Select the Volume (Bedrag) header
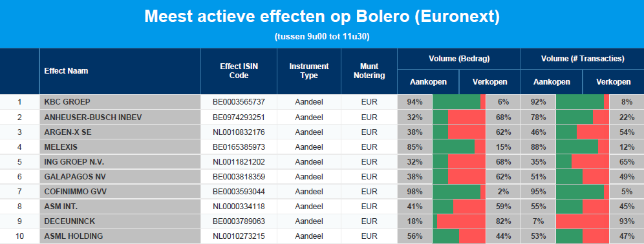The width and height of the screenshot is (644, 244). coord(459,59)
